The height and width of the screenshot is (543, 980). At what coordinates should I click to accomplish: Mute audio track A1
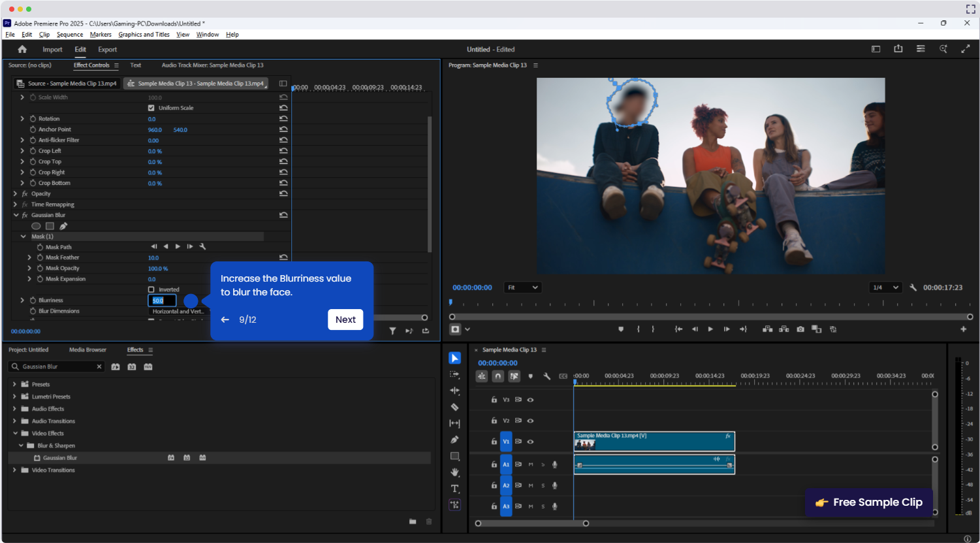pos(531,465)
